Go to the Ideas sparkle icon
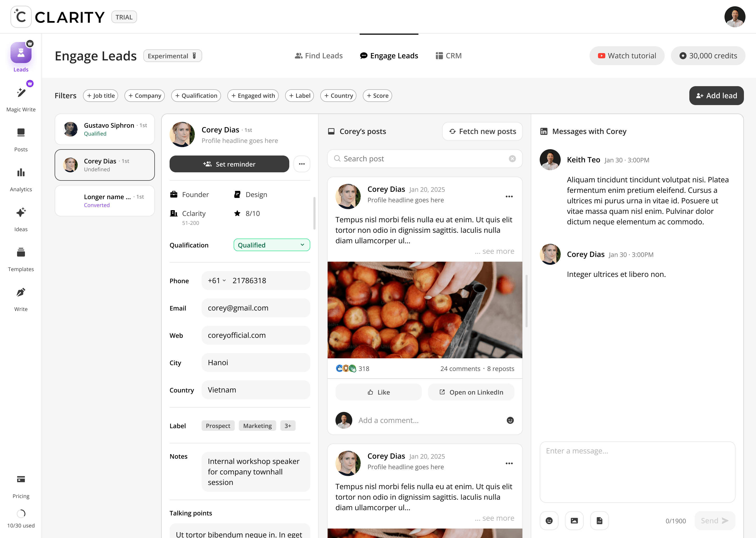The height and width of the screenshot is (538, 756). (x=21, y=213)
